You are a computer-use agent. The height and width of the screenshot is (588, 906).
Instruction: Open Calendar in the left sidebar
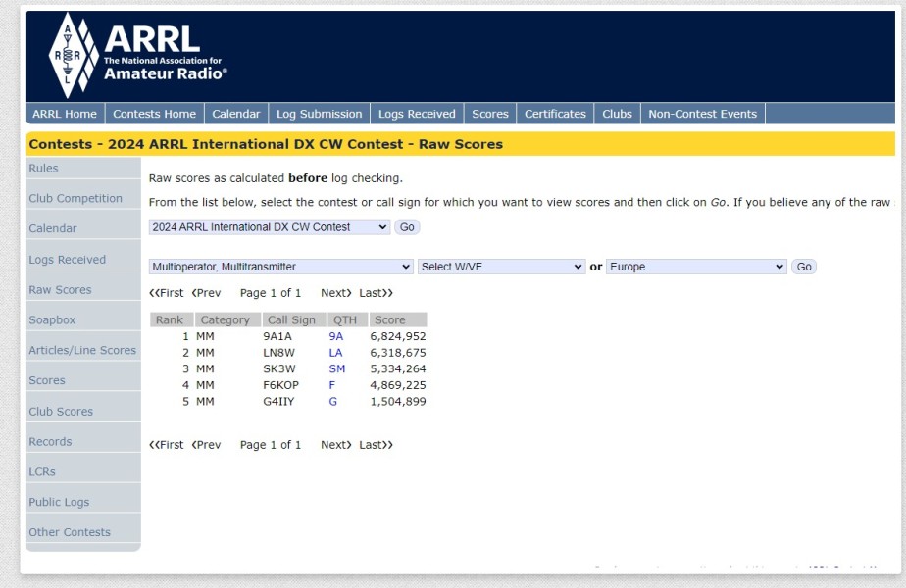53,228
